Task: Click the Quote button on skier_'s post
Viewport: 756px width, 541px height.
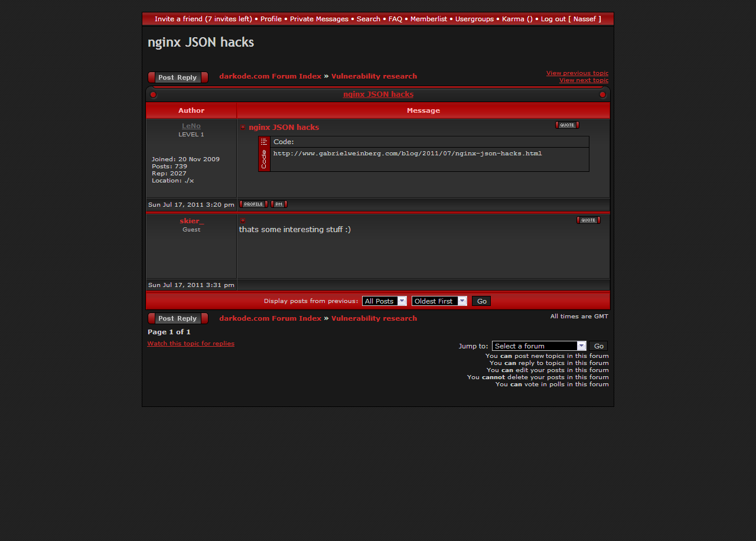Action: pyautogui.click(x=588, y=220)
